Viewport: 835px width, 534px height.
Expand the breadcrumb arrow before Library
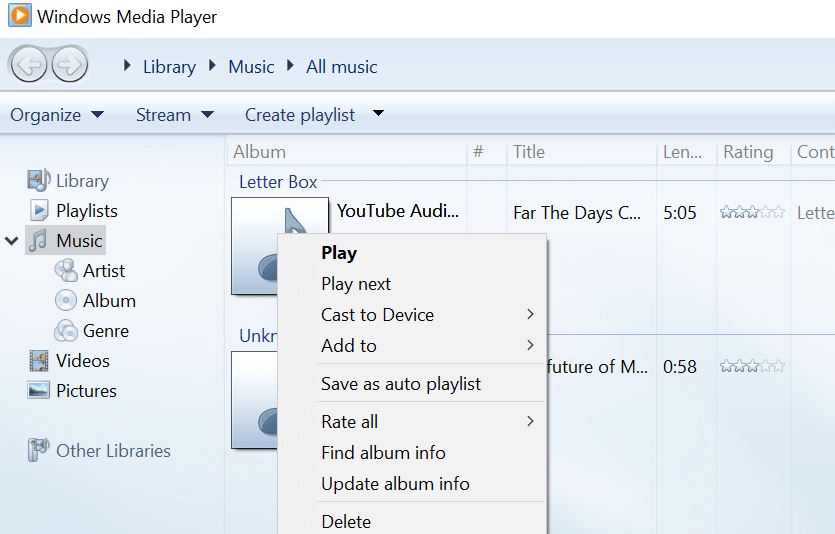pos(127,65)
